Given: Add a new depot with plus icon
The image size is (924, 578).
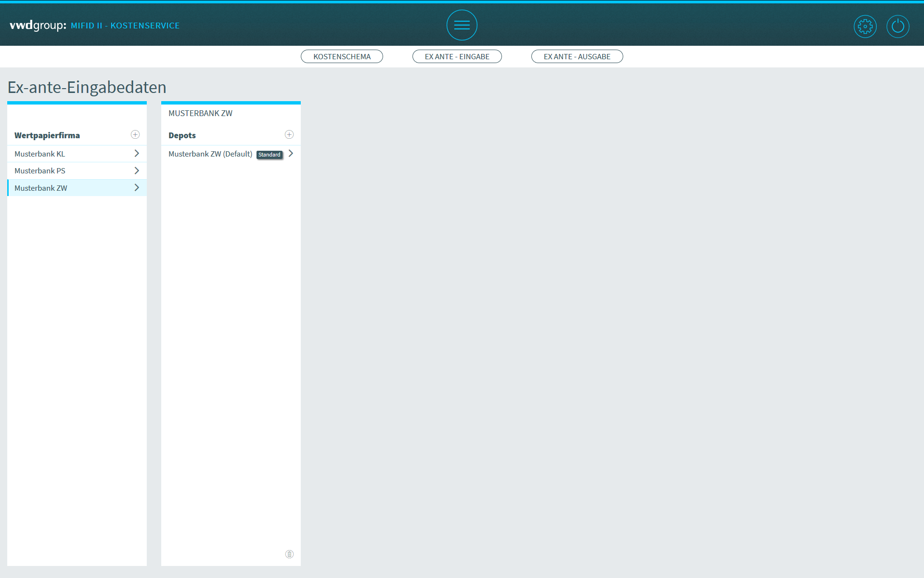Looking at the screenshot, I should point(289,135).
